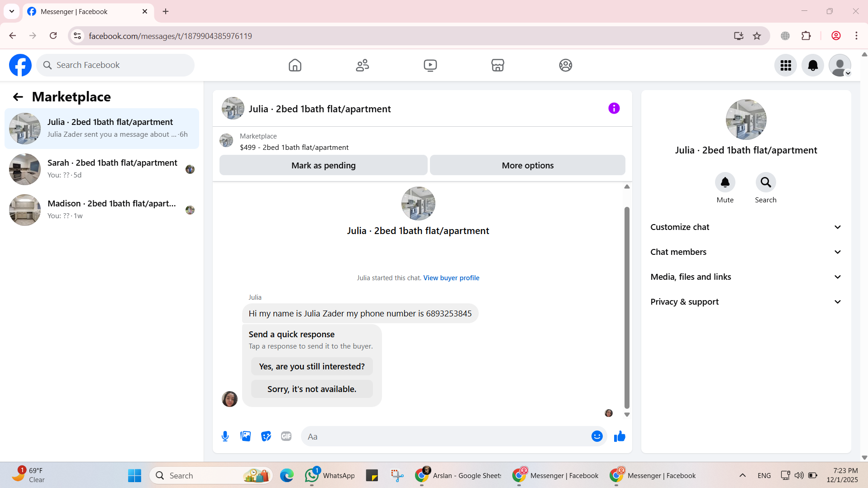The width and height of the screenshot is (868, 488).
Task: Open the emoji picker
Action: click(x=597, y=436)
